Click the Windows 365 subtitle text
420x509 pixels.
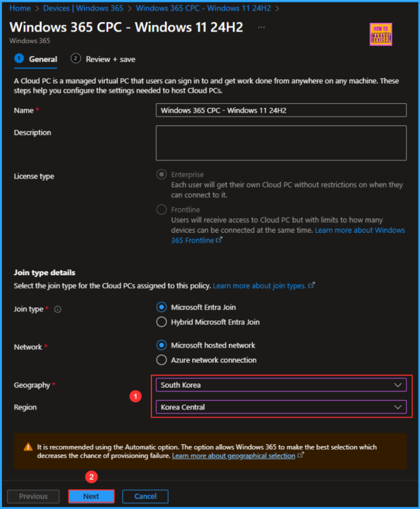(x=30, y=41)
